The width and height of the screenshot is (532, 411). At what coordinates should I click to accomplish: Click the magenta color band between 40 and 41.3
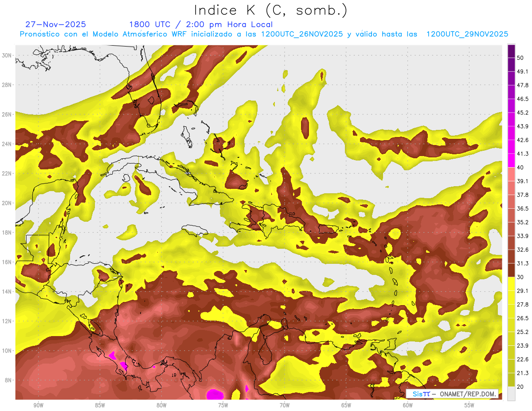pos(511,160)
